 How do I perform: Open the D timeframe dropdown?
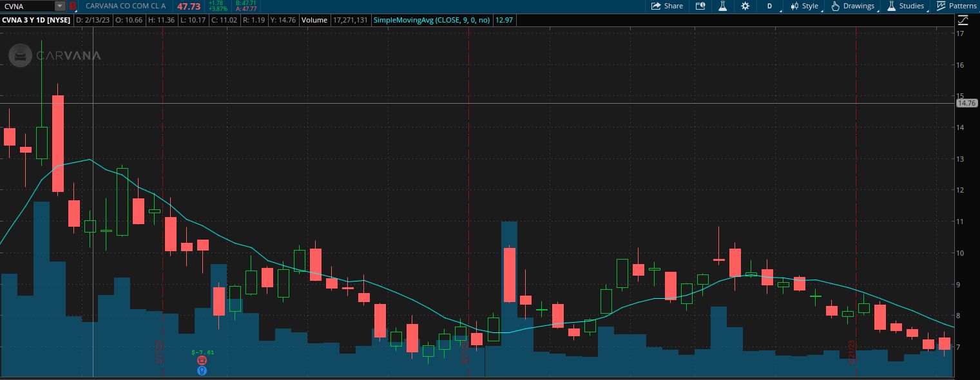click(770, 6)
